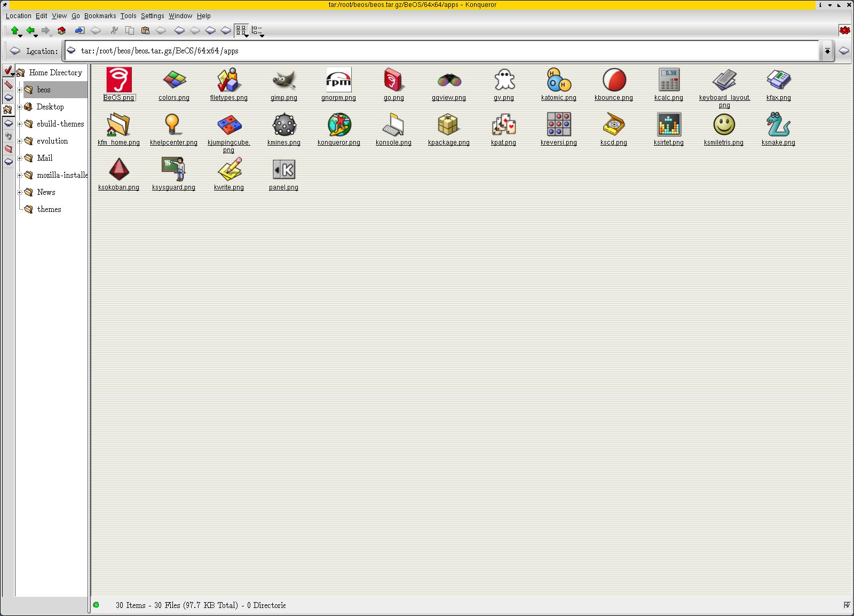Click the kbounce.png file name link
This screenshot has height=616, width=854.
click(614, 98)
